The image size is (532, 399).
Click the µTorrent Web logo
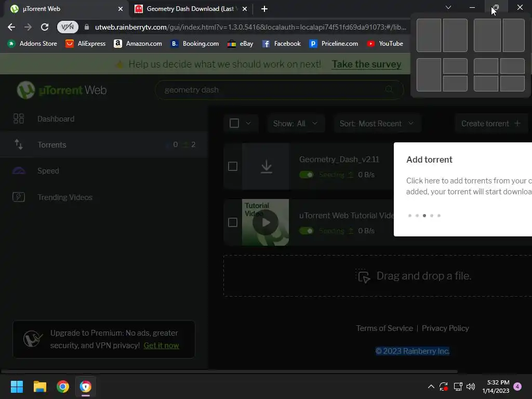point(62,90)
